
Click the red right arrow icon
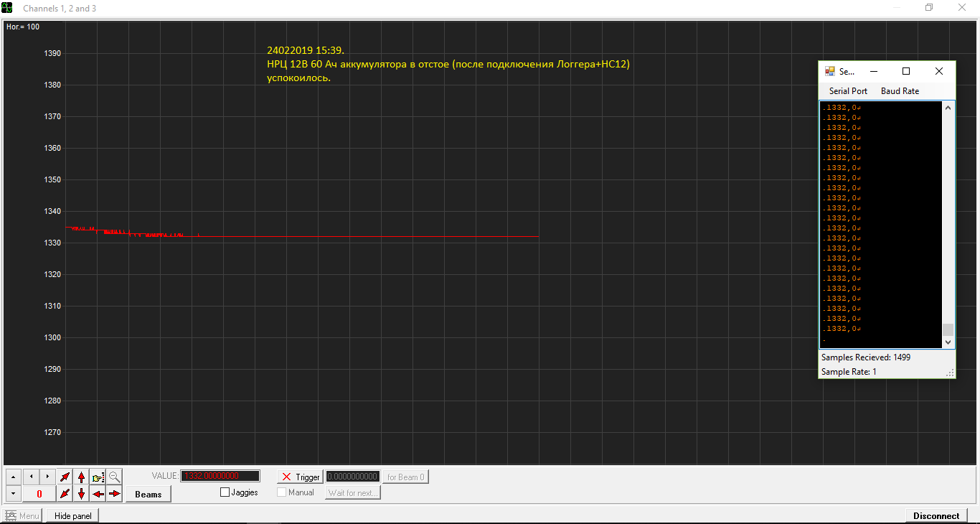tap(115, 494)
